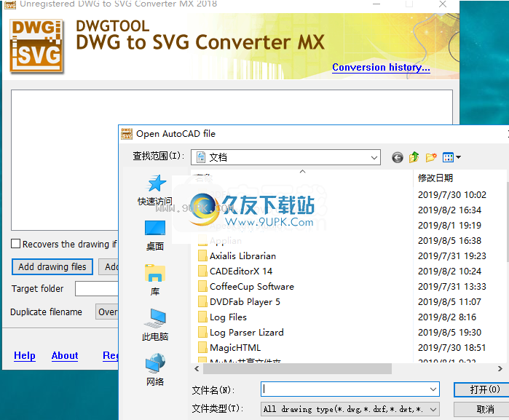Click scroll right arrow in file list
The height and width of the screenshot is (420, 509).
tap(500, 369)
